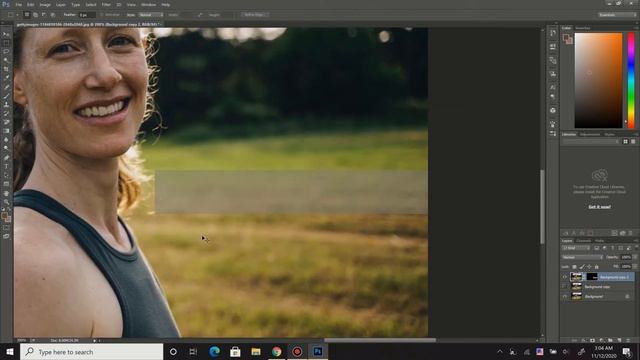Click the Subtract from Selection icon
The image size is (640, 360).
tap(44, 15)
